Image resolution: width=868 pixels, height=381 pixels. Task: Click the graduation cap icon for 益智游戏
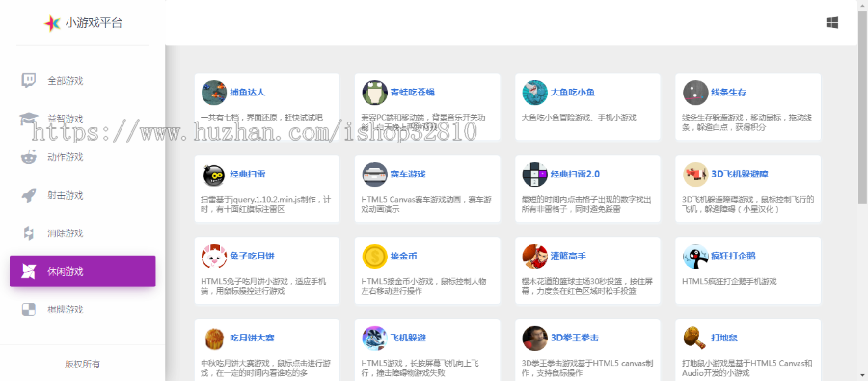point(29,119)
